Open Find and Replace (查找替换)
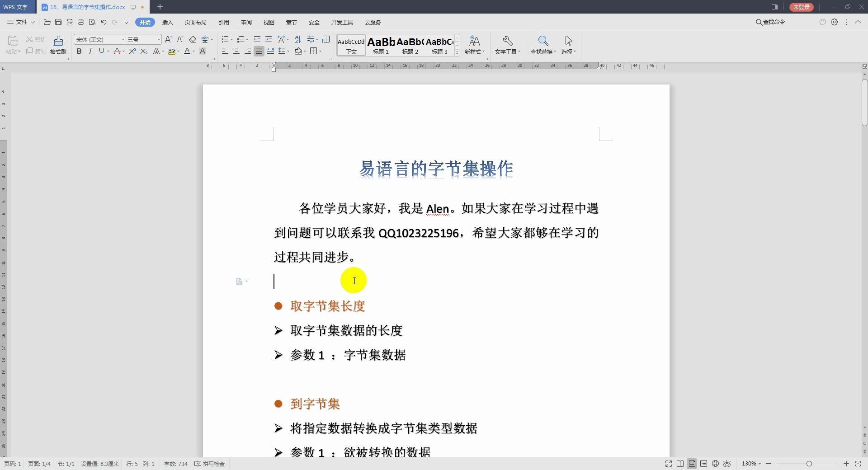This screenshot has height=470, width=868. (543, 45)
